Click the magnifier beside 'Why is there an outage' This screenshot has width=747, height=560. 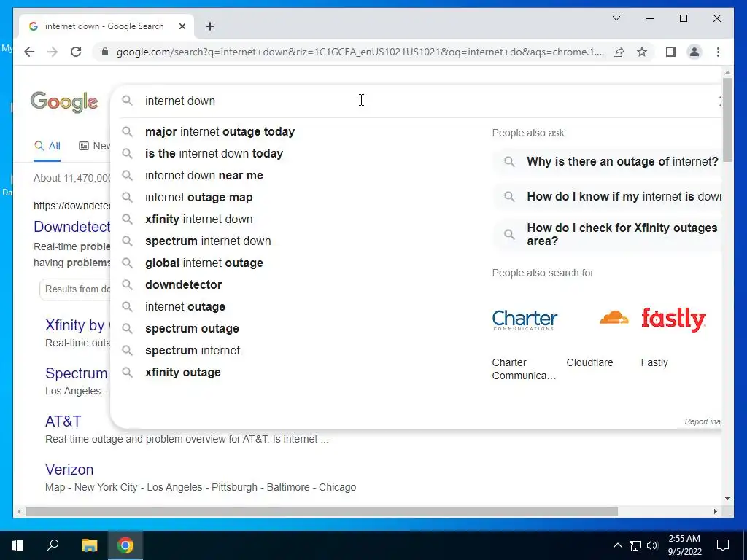click(x=509, y=161)
